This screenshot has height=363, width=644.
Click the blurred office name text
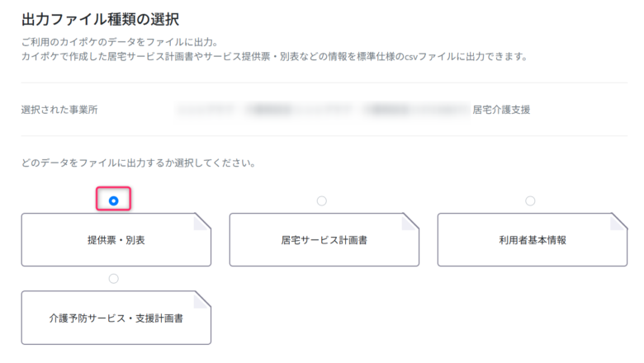pos(320,109)
